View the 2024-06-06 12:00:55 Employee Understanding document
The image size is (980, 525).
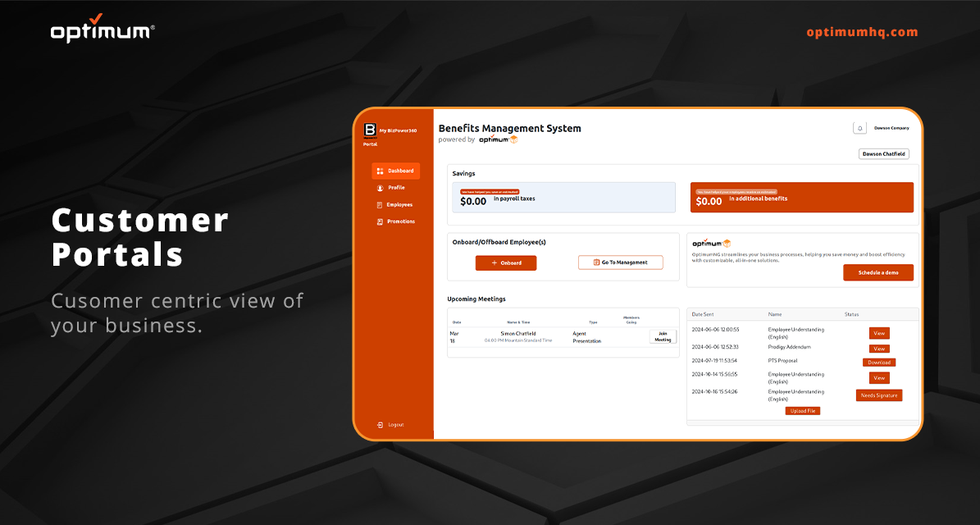879,334
